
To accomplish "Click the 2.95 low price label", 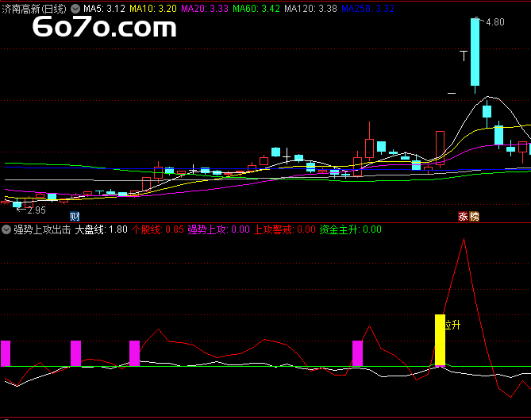I will (37, 210).
